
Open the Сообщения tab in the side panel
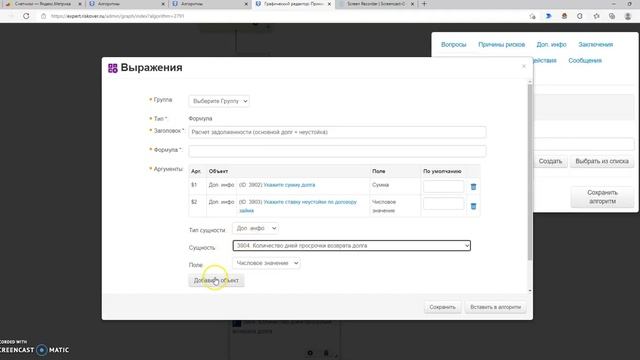(585, 60)
